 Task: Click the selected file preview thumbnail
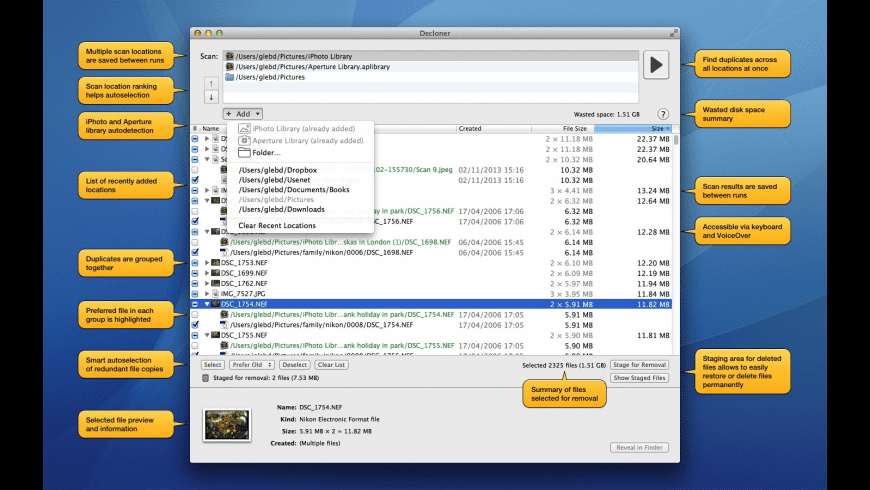tap(226, 425)
